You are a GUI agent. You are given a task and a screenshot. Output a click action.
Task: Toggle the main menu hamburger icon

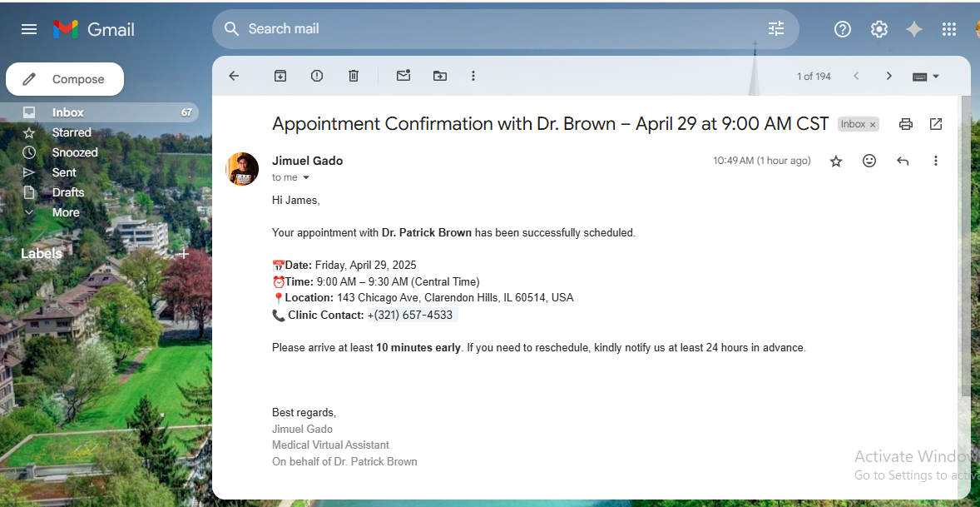click(x=29, y=29)
